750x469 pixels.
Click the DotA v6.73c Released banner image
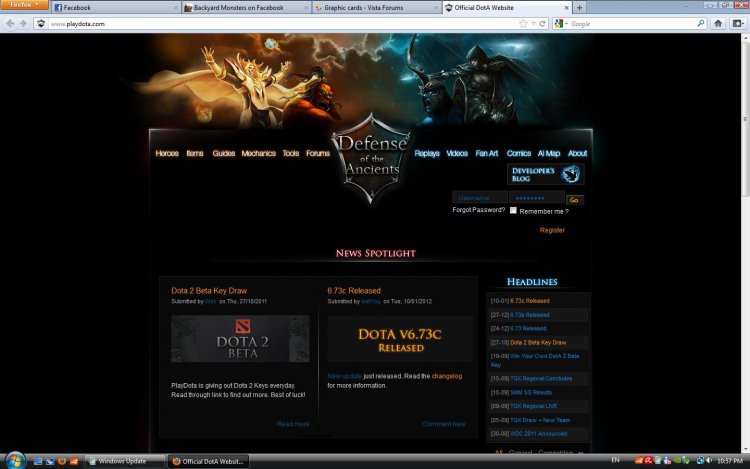coord(400,339)
